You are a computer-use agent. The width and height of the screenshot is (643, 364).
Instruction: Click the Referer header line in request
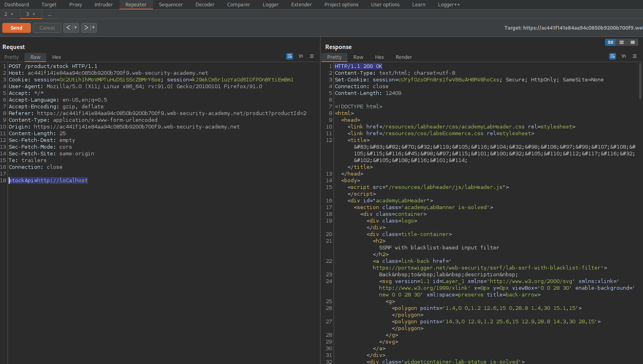(157, 113)
